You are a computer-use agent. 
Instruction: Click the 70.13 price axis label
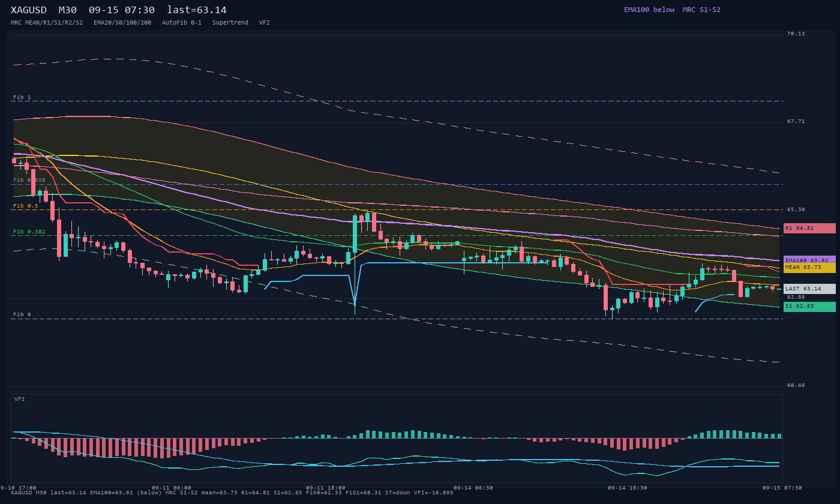[796, 34]
